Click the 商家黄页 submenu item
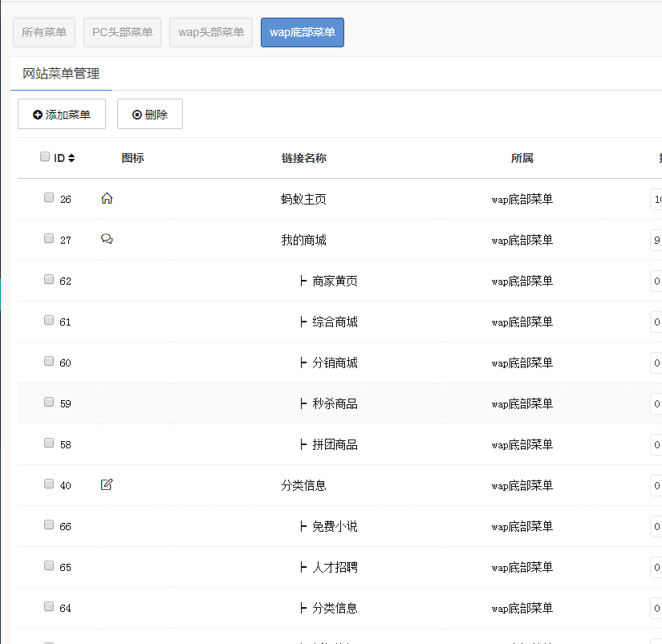The height and width of the screenshot is (644, 662). [x=335, y=281]
